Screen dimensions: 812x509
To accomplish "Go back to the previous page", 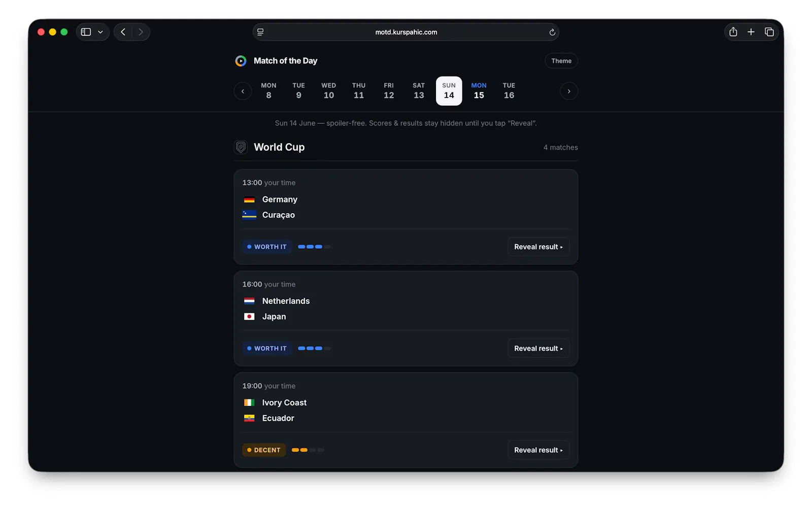I will (123, 32).
